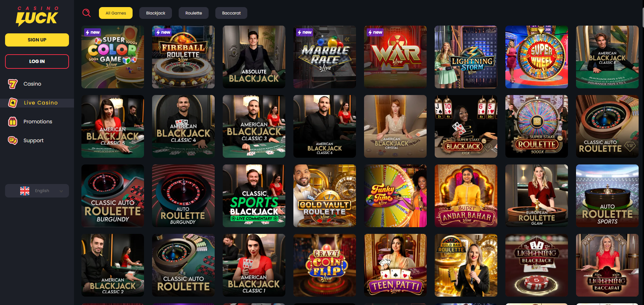The width and height of the screenshot is (644, 305).
Task: Expand the English language dropdown
Action: coord(37,191)
